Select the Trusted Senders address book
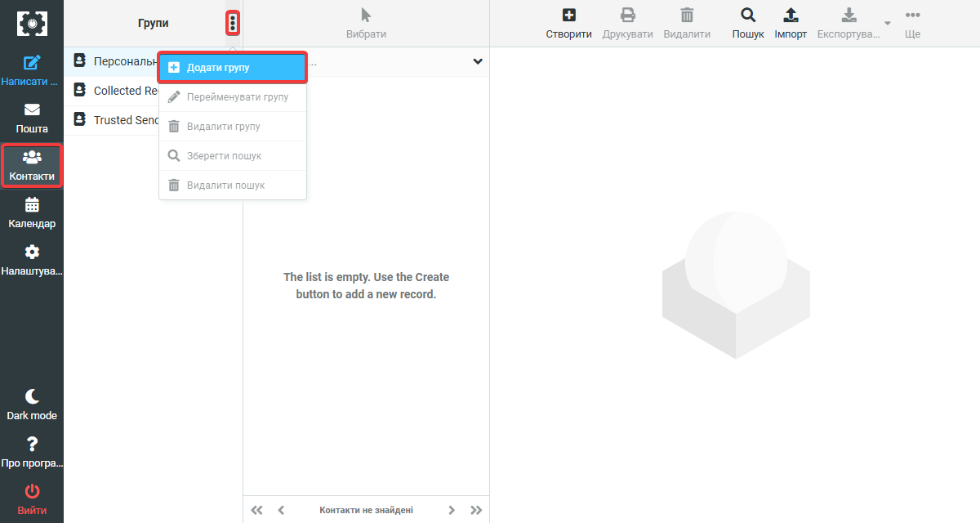 (x=114, y=120)
